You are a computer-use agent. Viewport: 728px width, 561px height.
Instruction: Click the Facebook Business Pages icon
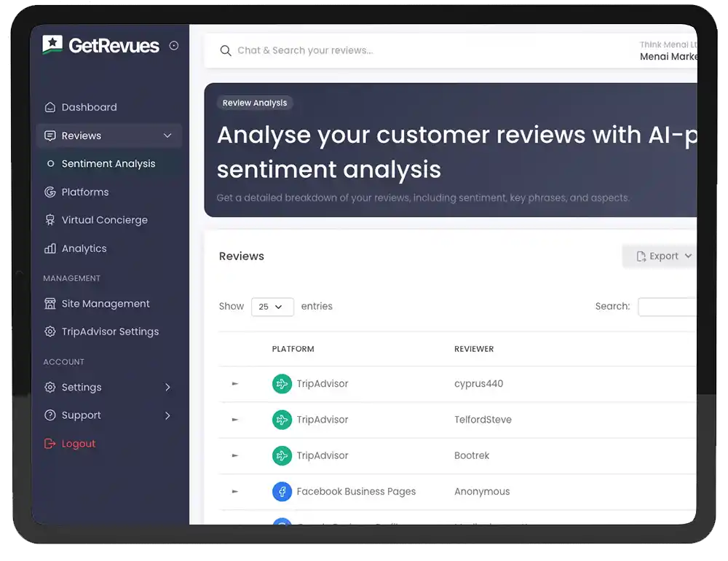tap(282, 492)
